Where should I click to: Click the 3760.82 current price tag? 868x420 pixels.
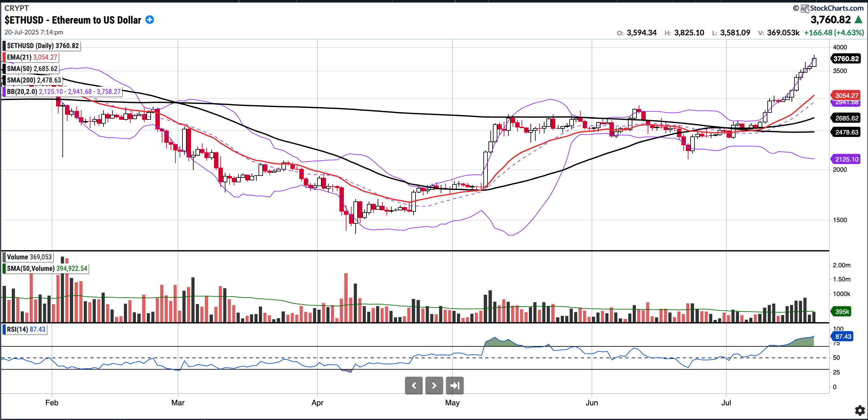click(846, 59)
